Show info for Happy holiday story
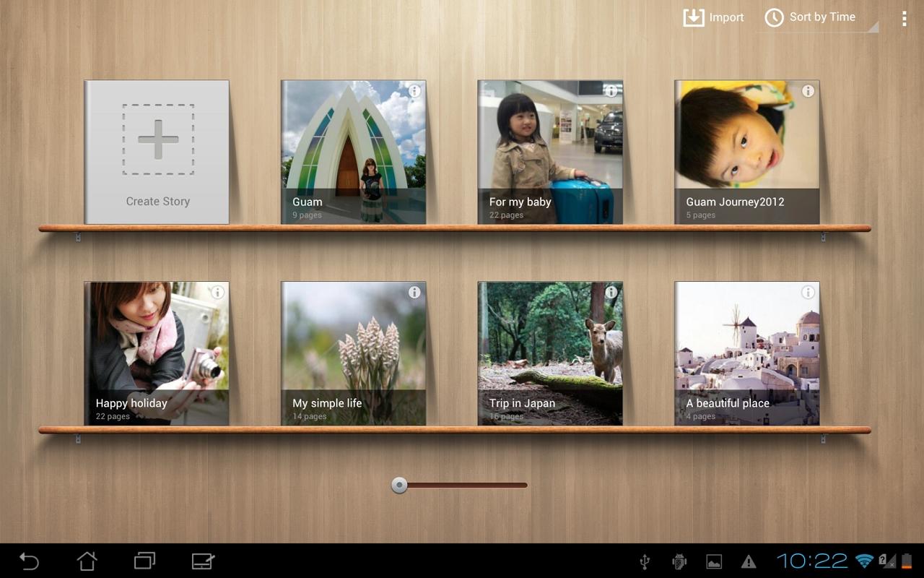 click(217, 292)
